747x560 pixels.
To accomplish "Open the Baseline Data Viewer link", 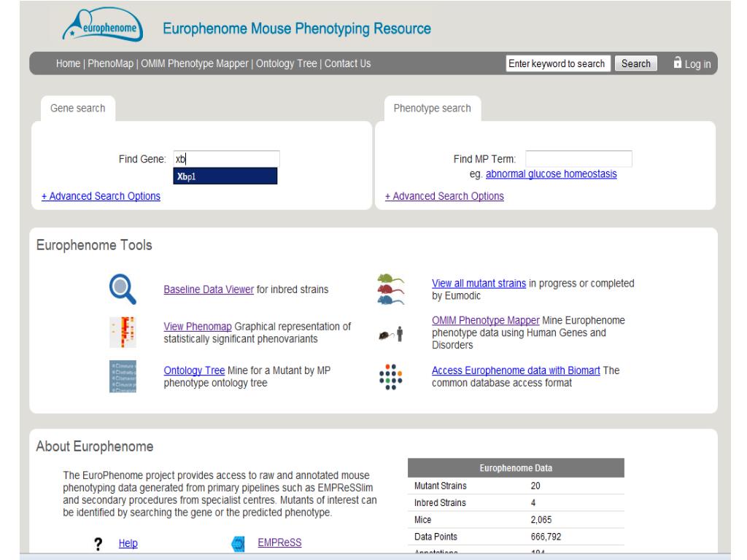I will pos(209,289).
